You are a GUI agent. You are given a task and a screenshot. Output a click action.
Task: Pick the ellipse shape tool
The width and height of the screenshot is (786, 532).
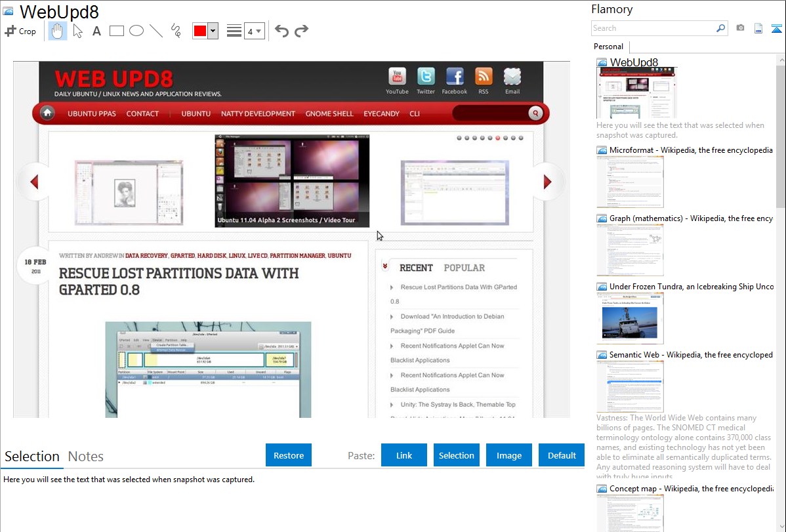click(136, 31)
